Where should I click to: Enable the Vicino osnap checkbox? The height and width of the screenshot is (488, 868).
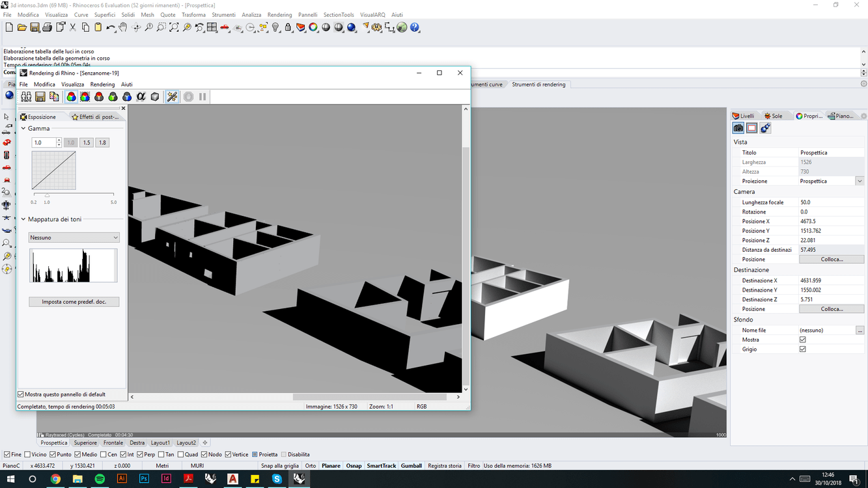coord(28,455)
